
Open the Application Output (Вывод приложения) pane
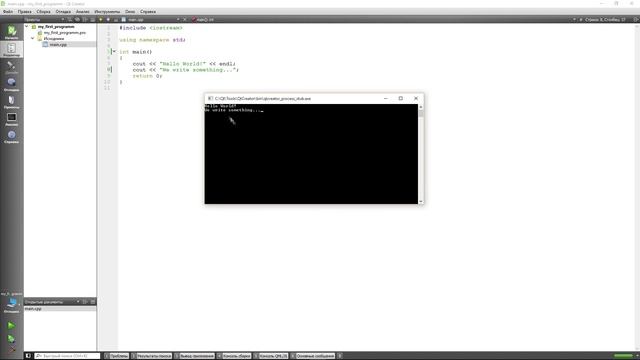195,356
